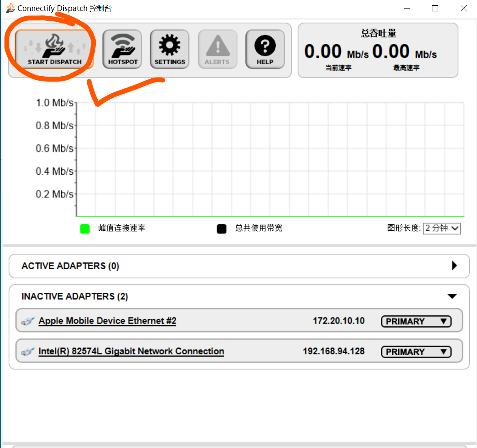This screenshot has height=448, width=477.
Task: Click the 0.2 Mb/s axis label
Action: click(x=54, y=194)
